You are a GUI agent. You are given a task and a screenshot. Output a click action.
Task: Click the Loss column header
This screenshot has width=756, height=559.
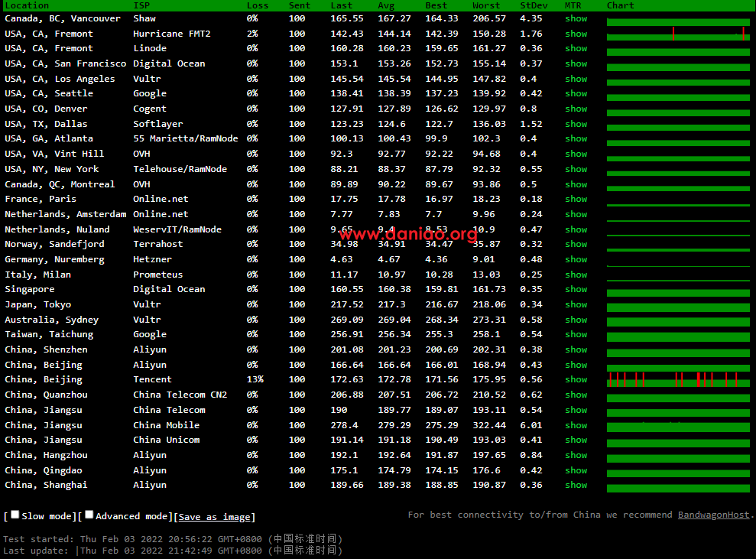pos(258,5)
